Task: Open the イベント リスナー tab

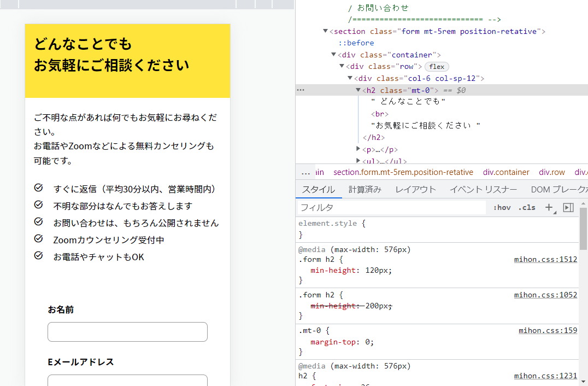Action: [483, 190]
